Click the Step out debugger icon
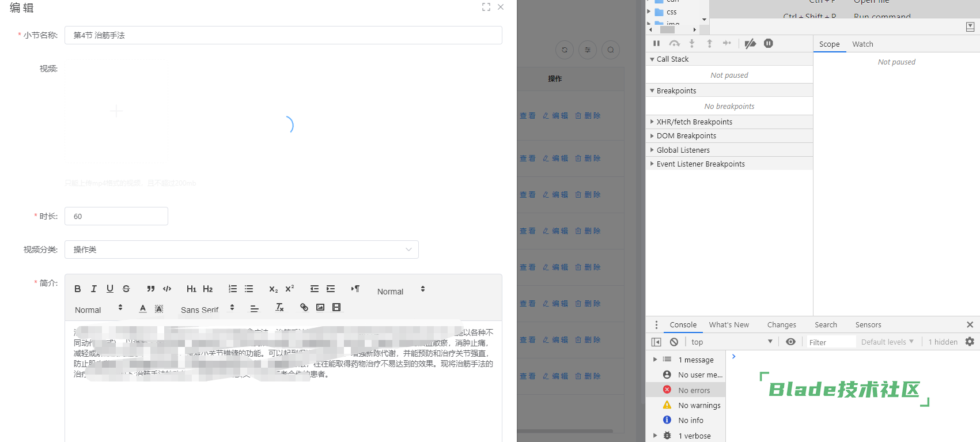Screen dimensions: 980x442 pyautogui.click(x=709, y=43)
